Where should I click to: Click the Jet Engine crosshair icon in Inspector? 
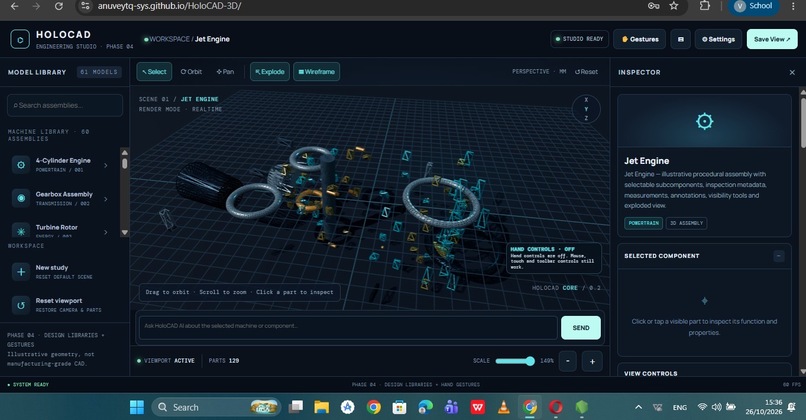pyautogui.click(x=704, y=121)
